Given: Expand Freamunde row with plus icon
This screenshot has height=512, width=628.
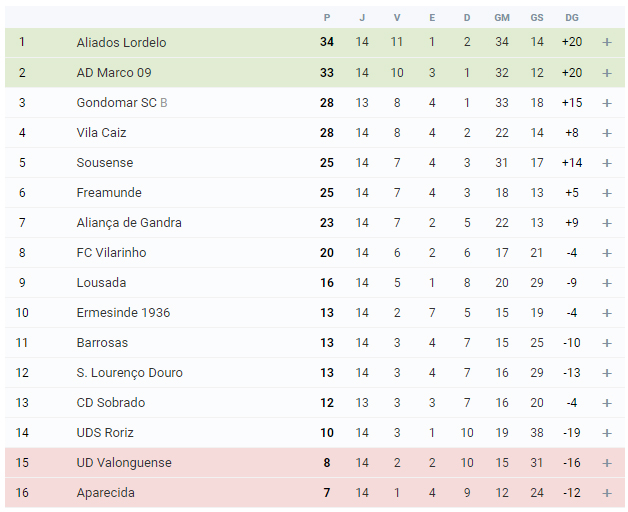Looking at the screenshot, I should 607,193.
